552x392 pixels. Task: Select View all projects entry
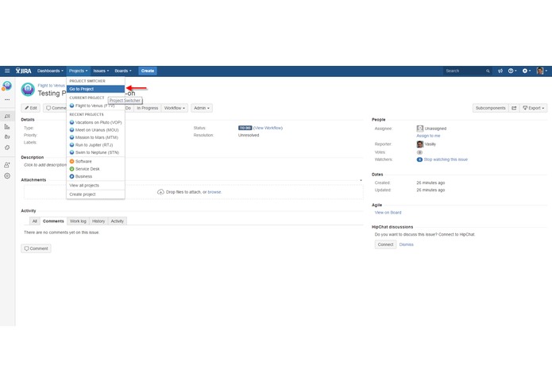96,185
